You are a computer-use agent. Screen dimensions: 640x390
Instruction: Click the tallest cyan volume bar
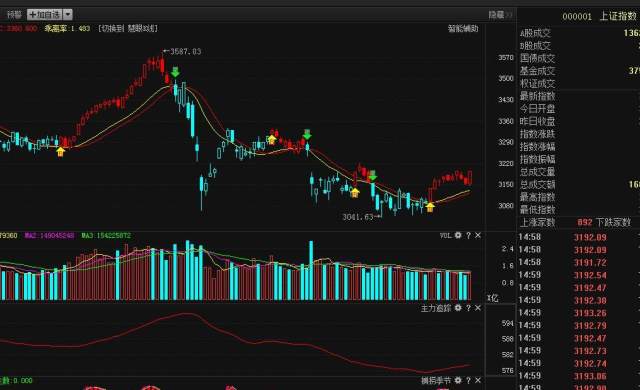pyautogui.click(x=188, y=270)
